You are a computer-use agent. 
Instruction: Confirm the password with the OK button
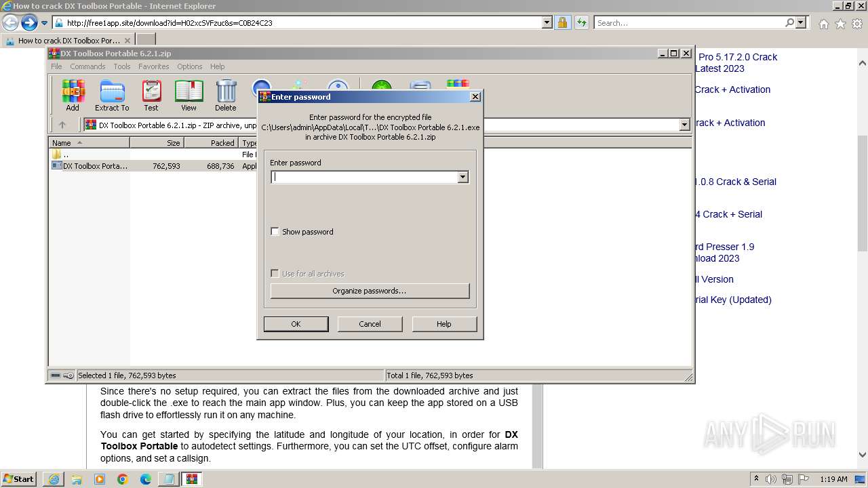[296, 324]
